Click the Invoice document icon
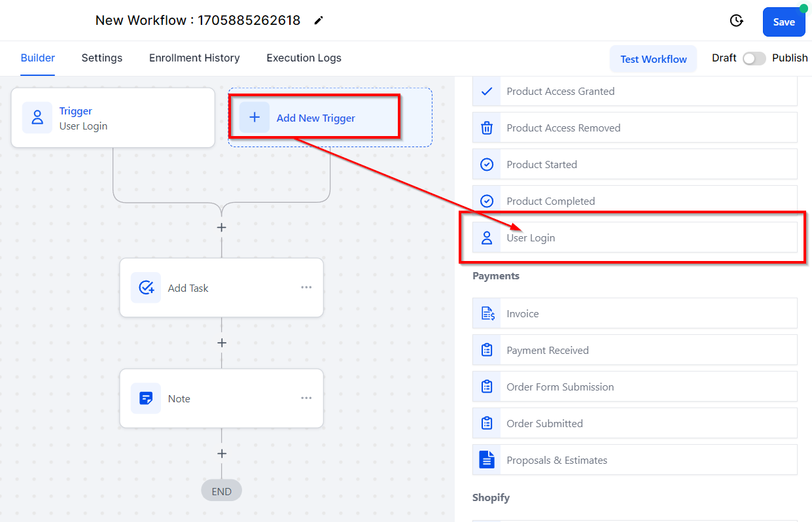This screenshot has width=812, height=522. (x=488, y=314)
